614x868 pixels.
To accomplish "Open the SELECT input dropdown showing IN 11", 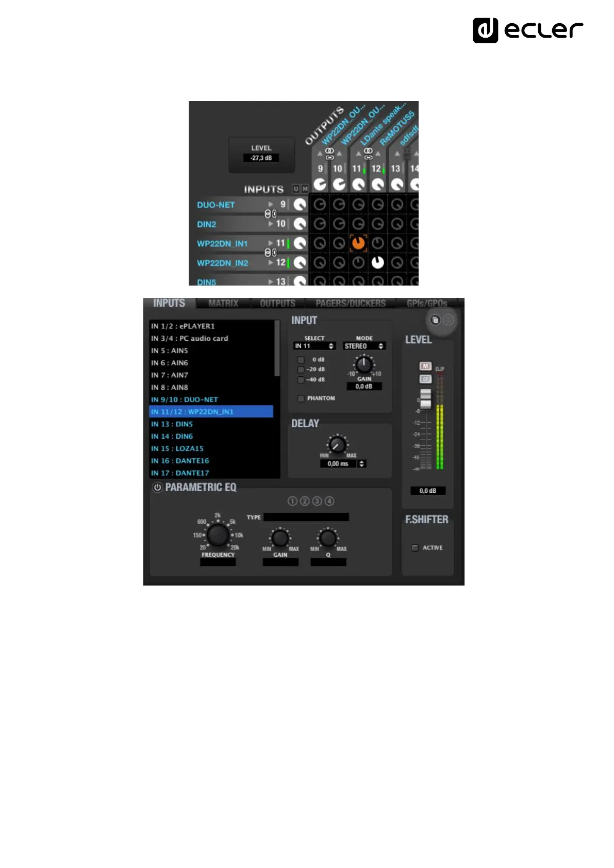I will coord(314,346).
